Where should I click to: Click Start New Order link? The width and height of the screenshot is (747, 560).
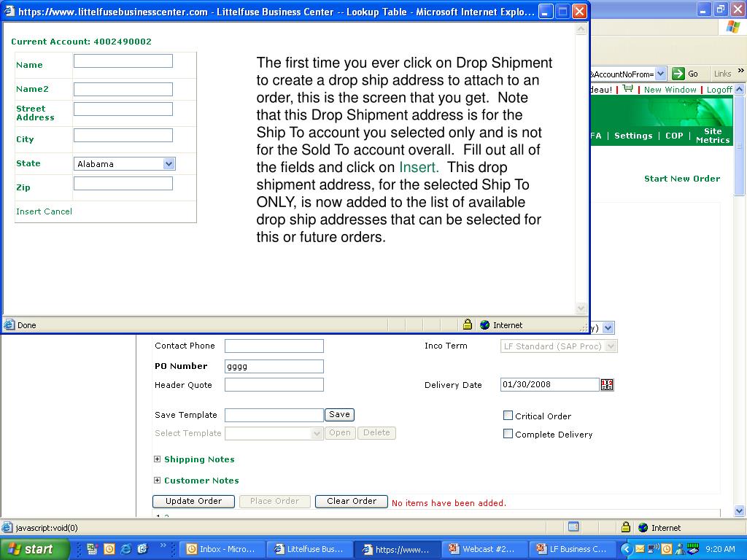point(682,179)
